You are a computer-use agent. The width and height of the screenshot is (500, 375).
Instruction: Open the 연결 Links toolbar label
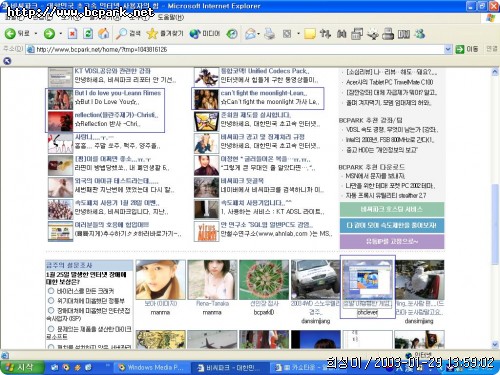tap(491, 49)
